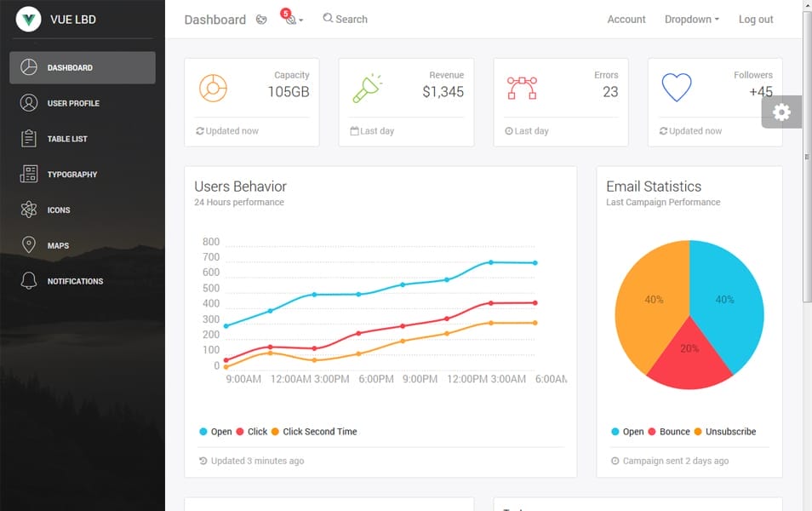812x511 pixels.
Task: Click the Log out link
Action: point(756,19)
